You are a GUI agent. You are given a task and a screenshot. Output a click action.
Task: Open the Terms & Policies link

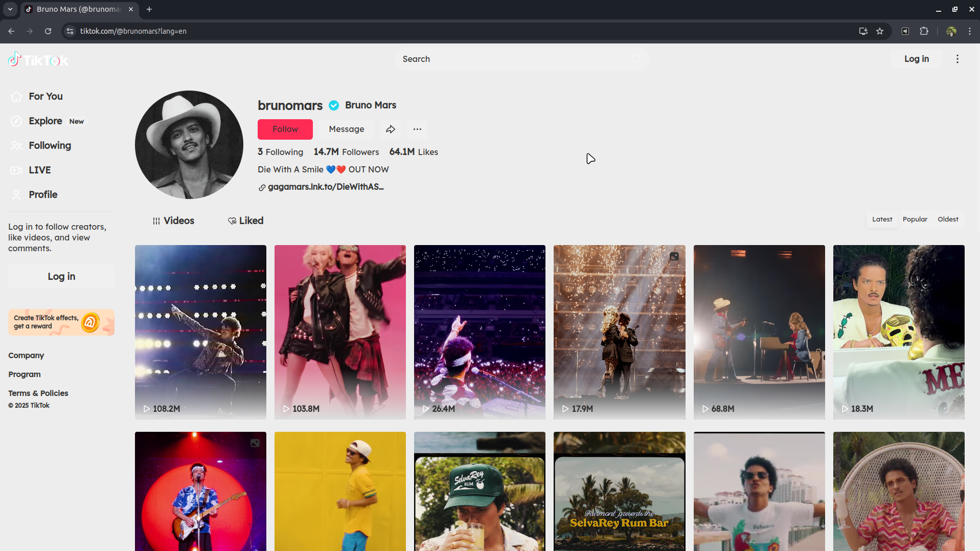(38, 393)
